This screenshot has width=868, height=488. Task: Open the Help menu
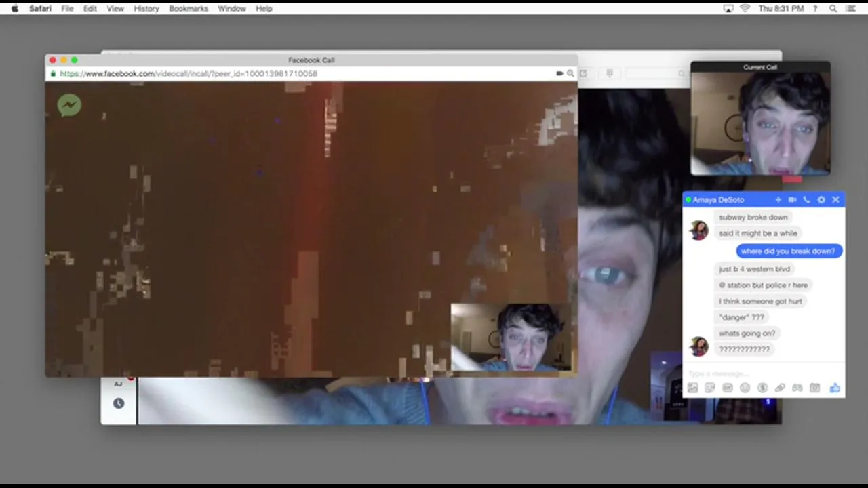pos(264,8)
